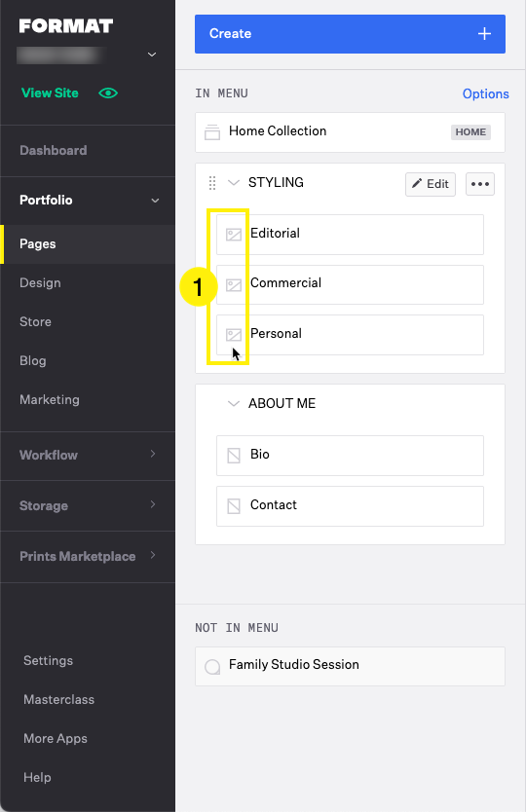This screenshot has width=526, height=812.
Task: Click the green eye View Site icon
Action: (108, 93)
